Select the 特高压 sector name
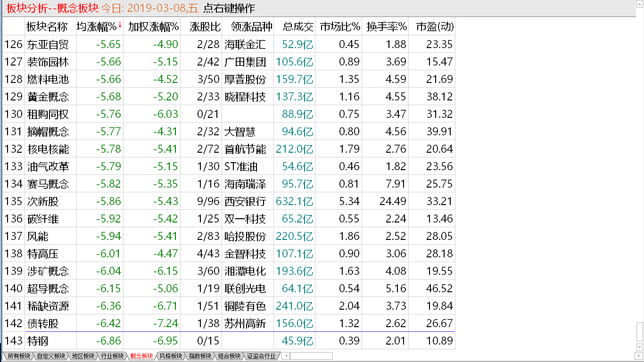Screen dimensions: 644x362 tap(43, 254)
